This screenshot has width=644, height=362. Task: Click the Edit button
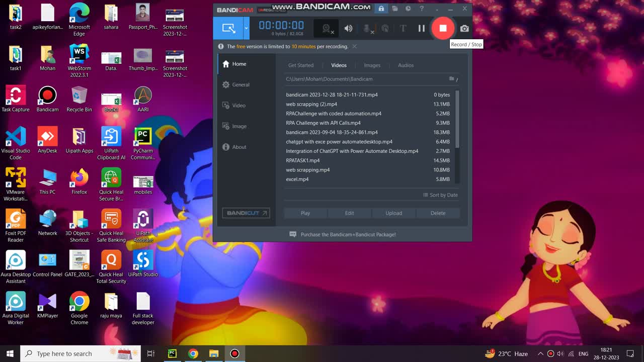tap(349, 213)
